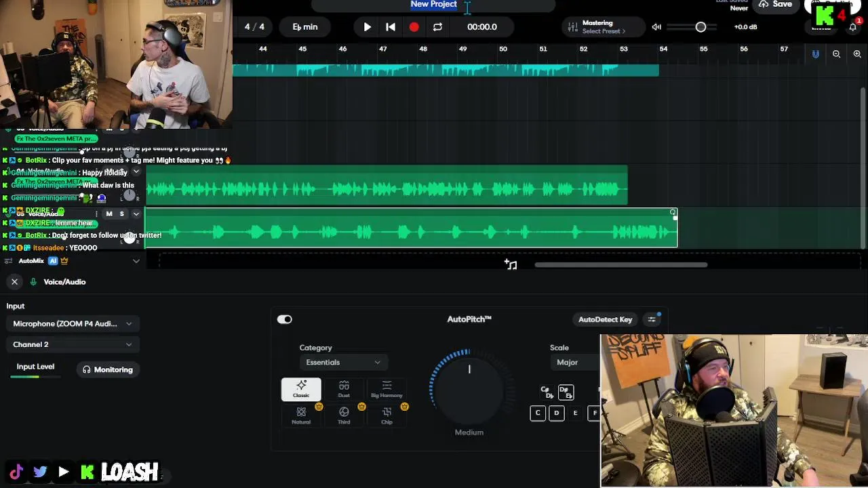This screenshot has width=868, height=488.
Task: Zoom in on the timeline
Action: (857, 54)
